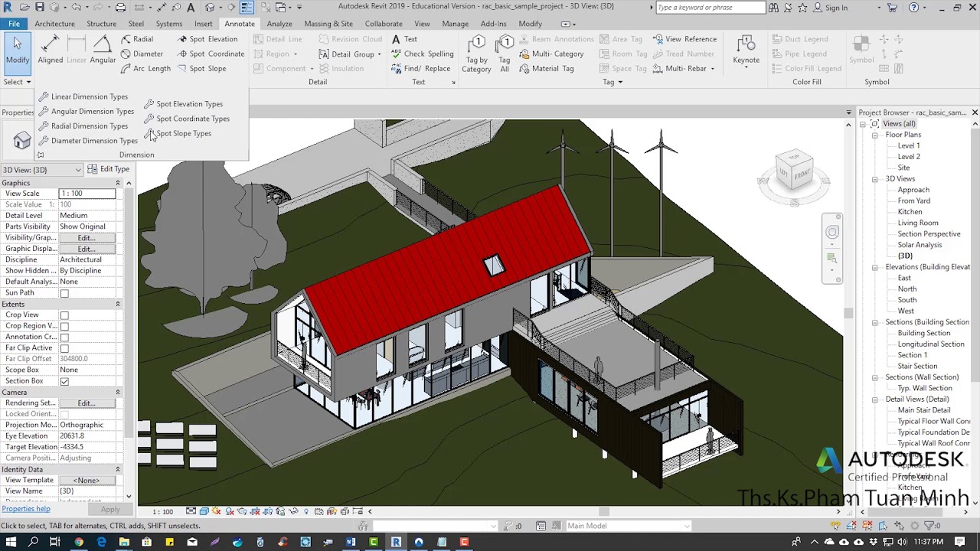Enable the Crop View checkbox
The width and height of the screenshot is (980, 551).
64,315
